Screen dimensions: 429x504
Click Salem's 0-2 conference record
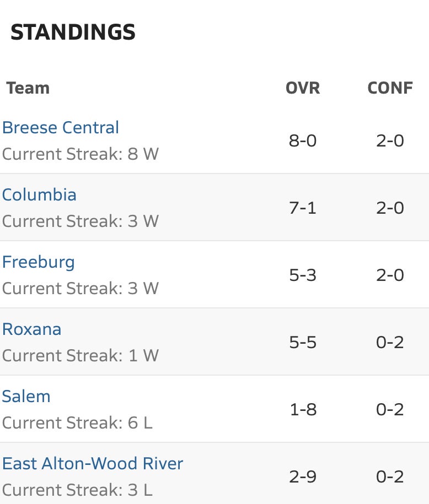tap(390, 409)
